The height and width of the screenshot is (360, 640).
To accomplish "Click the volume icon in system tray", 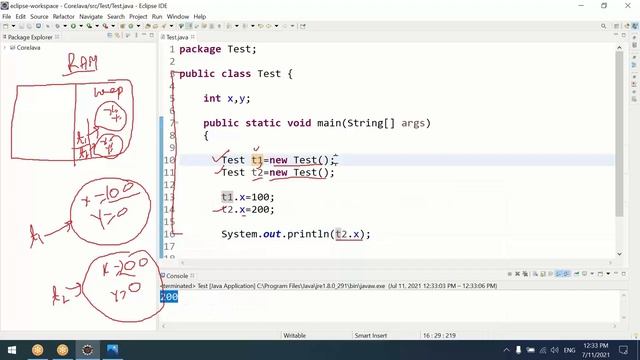I will click(x=554, y=350).
